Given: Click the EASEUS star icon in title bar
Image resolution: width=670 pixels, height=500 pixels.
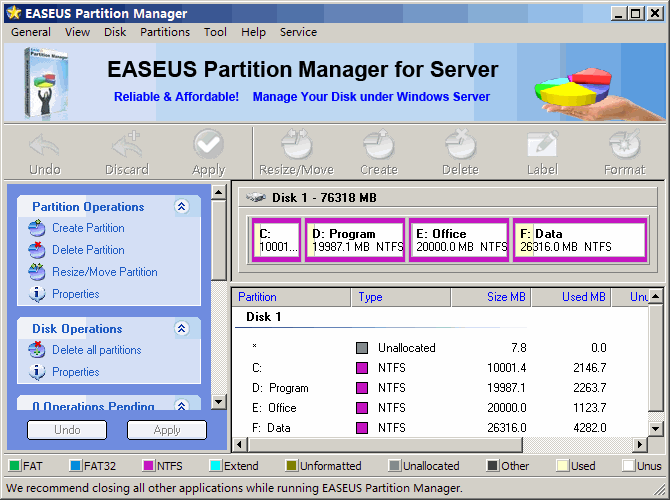Looking at the screenshot, I should (x=14, y=13).
